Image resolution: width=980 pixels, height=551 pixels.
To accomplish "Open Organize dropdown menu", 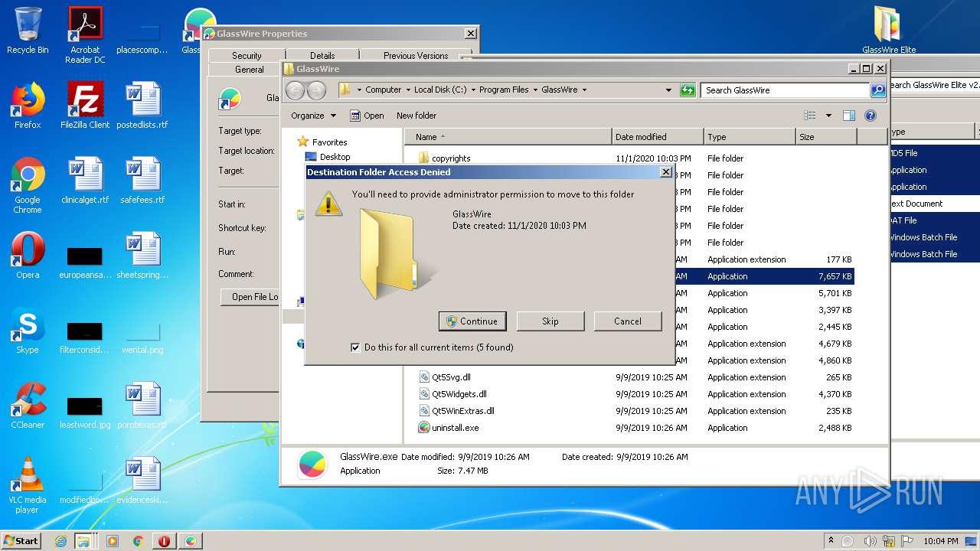I will click(x=313, y=116).
